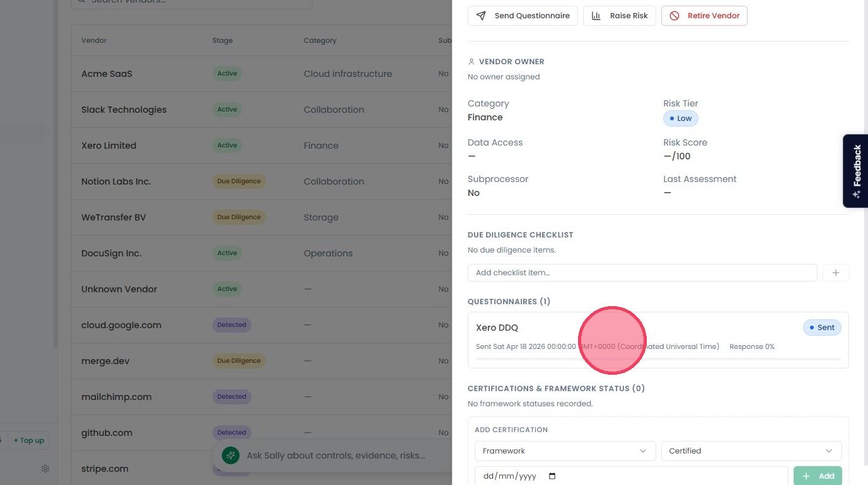Click Due Diligence badge for Notion Labs Inc.

pyautogui.click(x=239, y=181)
